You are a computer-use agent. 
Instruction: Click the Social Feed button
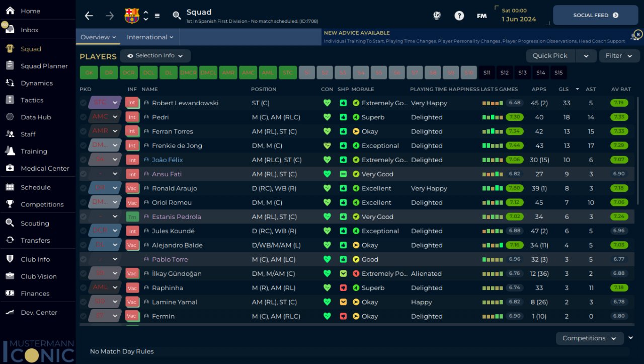point(595,15)
